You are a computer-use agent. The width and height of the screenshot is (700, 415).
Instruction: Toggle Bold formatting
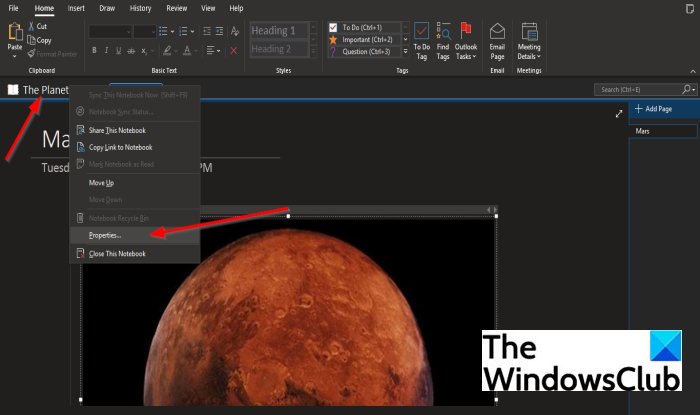[x=95, y=50]
